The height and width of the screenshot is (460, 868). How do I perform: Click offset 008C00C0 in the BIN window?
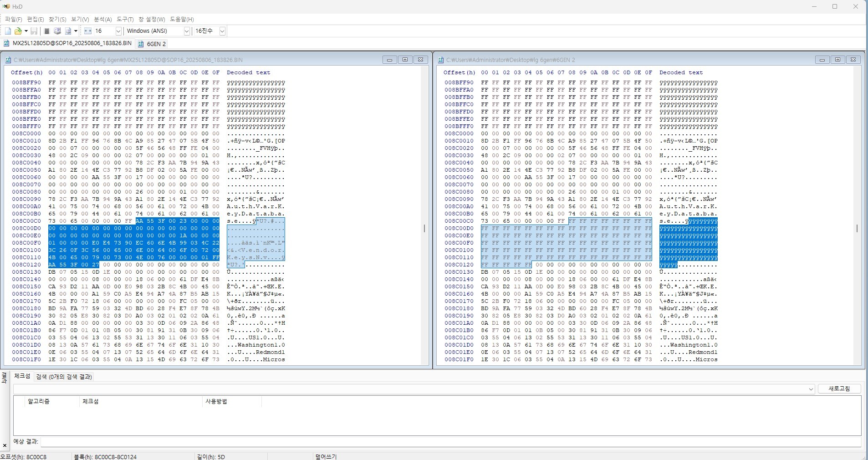tap(26, 221)
